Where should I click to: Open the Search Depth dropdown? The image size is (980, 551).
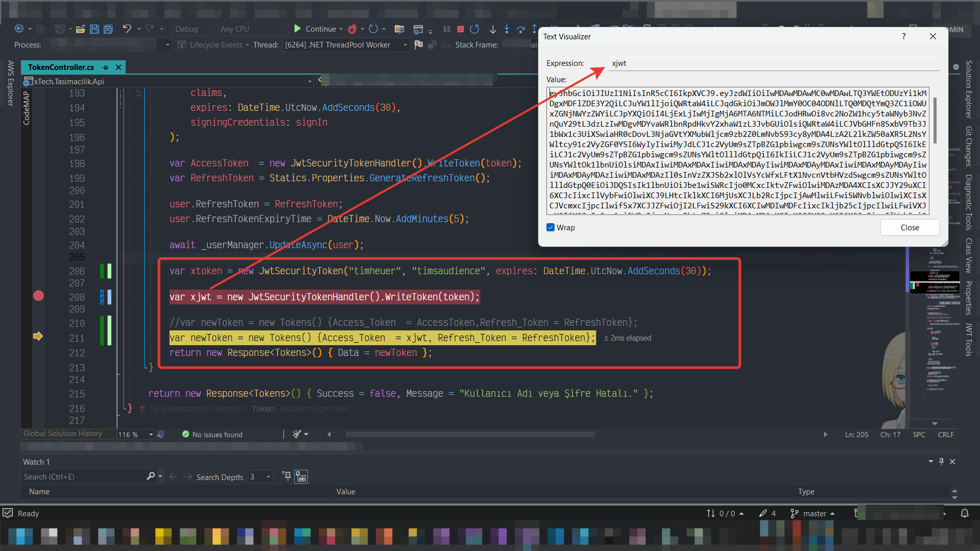tap(268, 476)
